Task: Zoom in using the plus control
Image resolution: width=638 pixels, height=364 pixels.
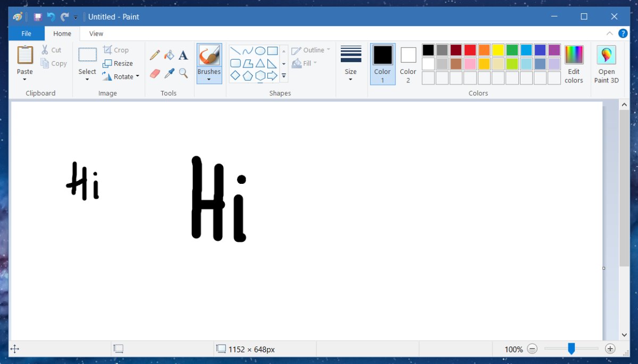Action: 610,349
